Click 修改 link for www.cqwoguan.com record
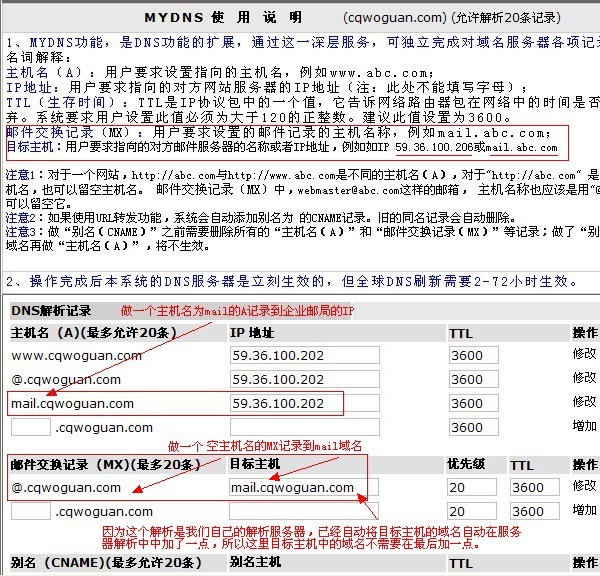The width and height of the screenshot is (600, 576). click(584, 354)
